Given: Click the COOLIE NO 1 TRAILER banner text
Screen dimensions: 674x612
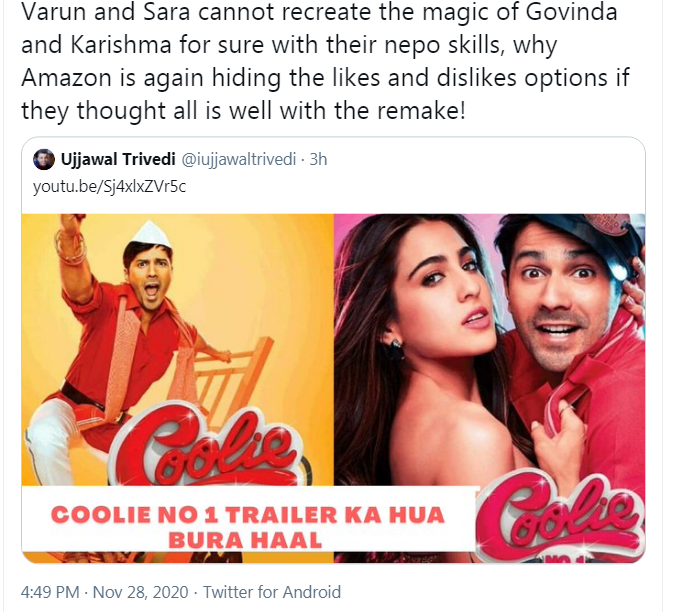Looking at the screenshot, I should (x=248, y=515).
